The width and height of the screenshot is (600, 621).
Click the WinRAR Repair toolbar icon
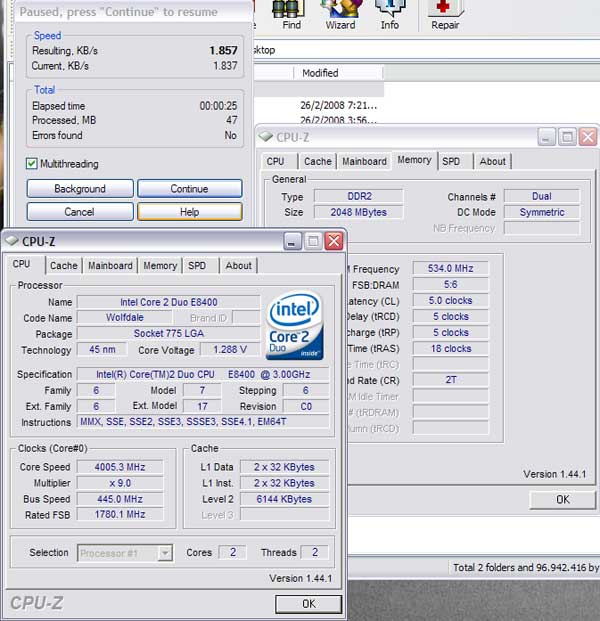(445, 14)
